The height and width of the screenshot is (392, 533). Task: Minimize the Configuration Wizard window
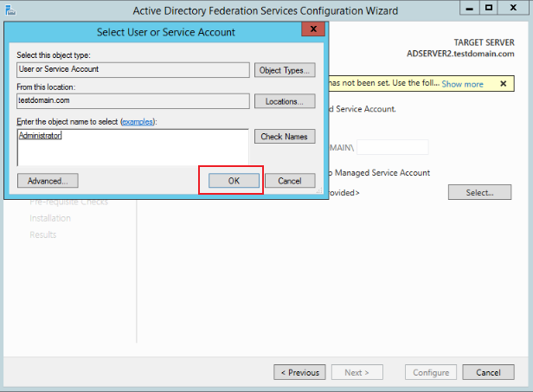click(470, 8)
